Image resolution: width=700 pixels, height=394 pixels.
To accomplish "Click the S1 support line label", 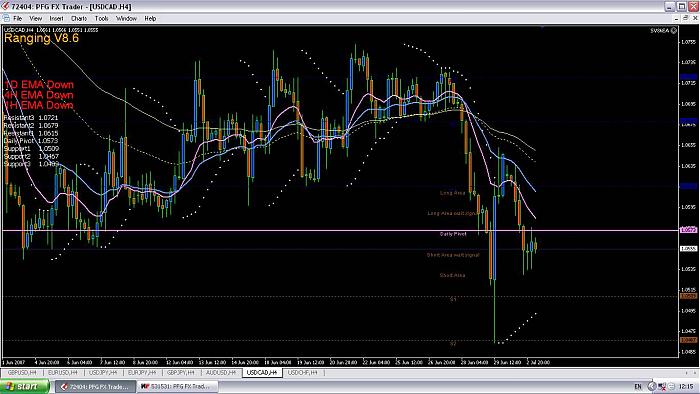I will [453, 299].
